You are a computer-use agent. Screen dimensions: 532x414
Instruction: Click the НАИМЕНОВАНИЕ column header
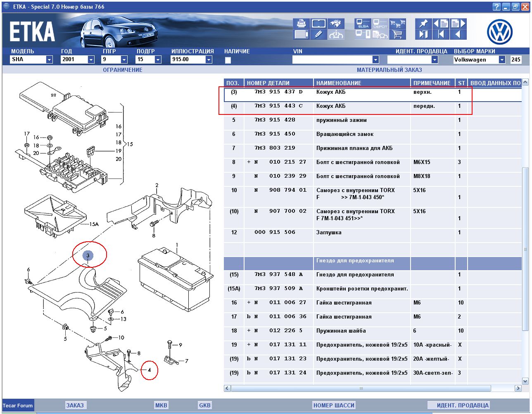coord(362,83)
